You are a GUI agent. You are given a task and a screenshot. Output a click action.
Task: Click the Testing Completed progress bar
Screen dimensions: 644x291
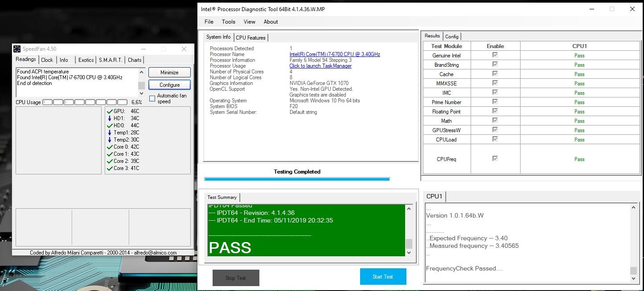pyautogui.click(x=297, y=179)
